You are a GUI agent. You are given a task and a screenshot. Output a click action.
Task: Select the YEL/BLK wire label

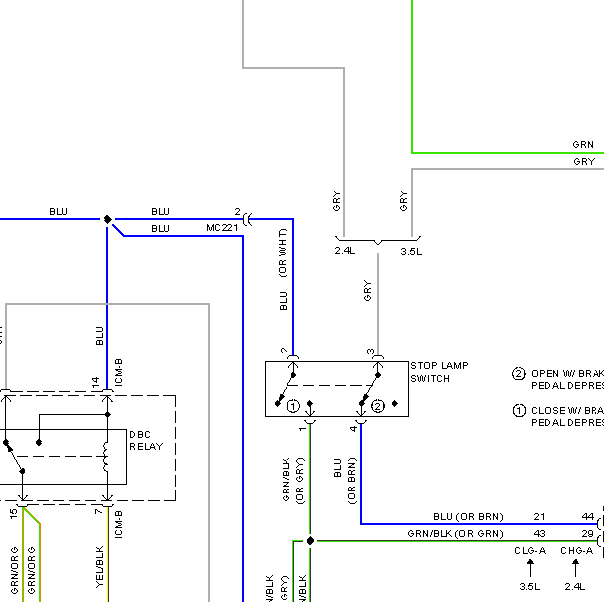(99, 567)
